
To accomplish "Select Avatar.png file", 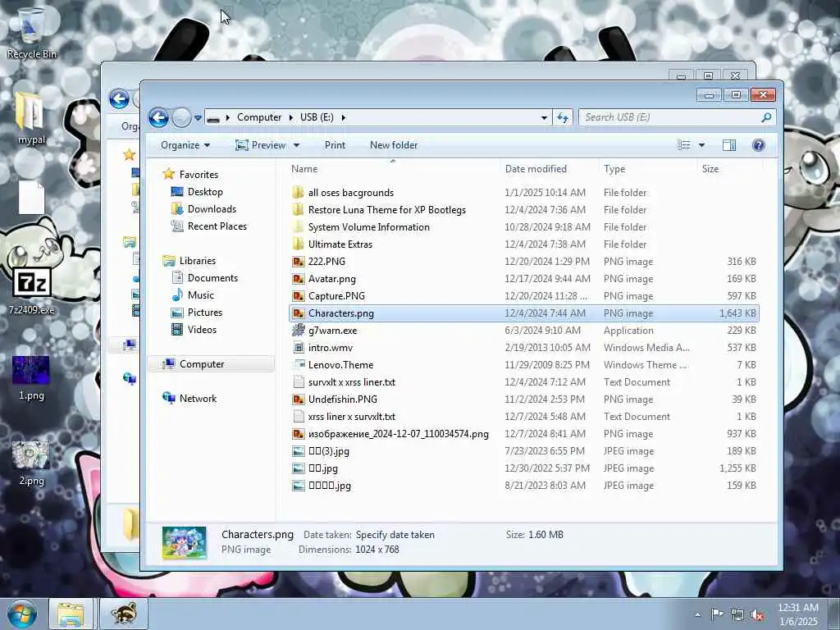I will (x=331, y=279).
